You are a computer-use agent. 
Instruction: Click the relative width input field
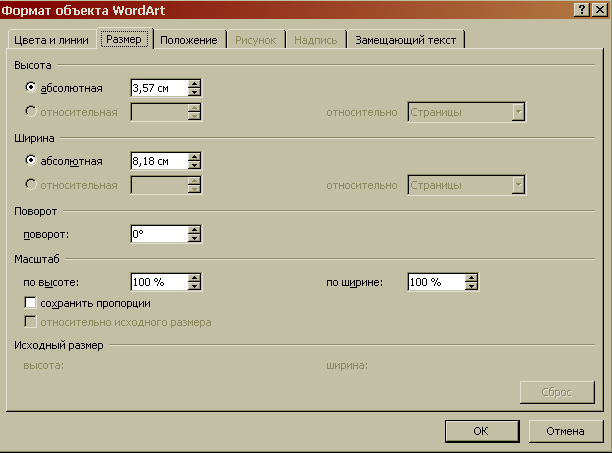159,185
